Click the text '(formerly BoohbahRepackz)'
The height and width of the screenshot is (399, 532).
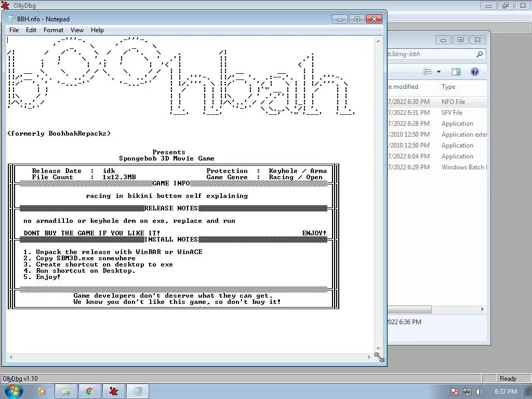tap(59, 134)
